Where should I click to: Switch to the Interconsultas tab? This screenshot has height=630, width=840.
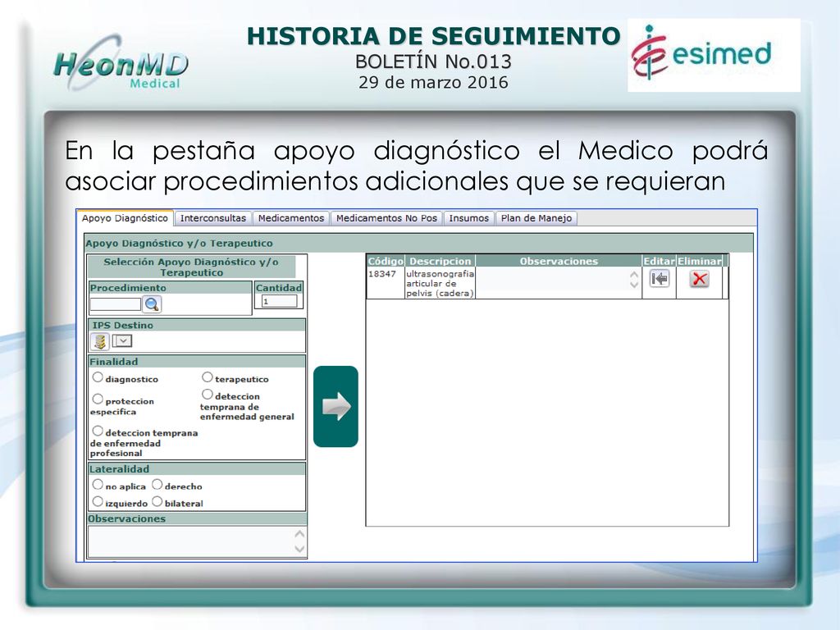pos(213,218)
